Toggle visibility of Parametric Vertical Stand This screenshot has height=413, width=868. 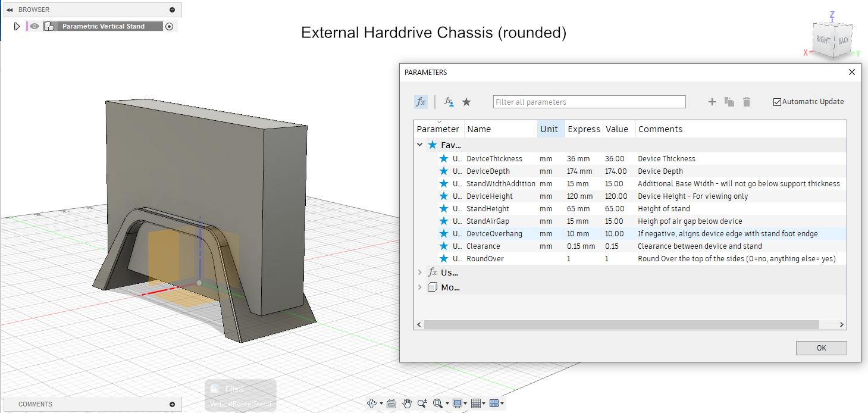click(35, 26)
